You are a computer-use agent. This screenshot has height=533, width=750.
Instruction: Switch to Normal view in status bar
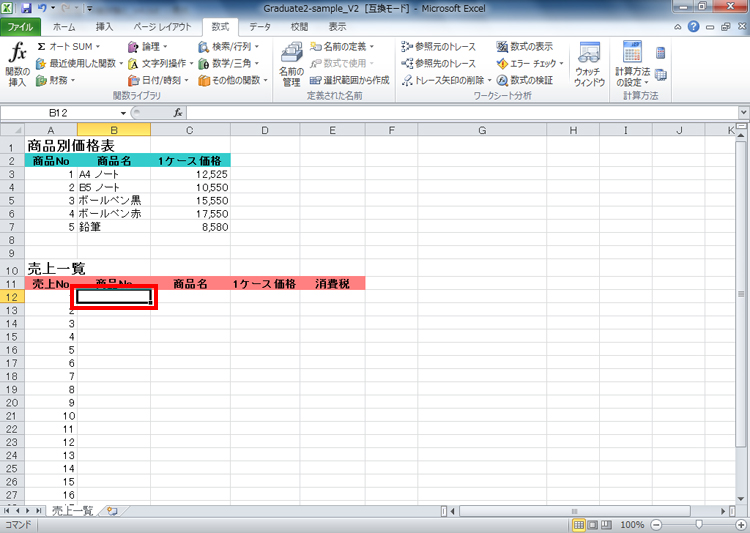(579, 525)
